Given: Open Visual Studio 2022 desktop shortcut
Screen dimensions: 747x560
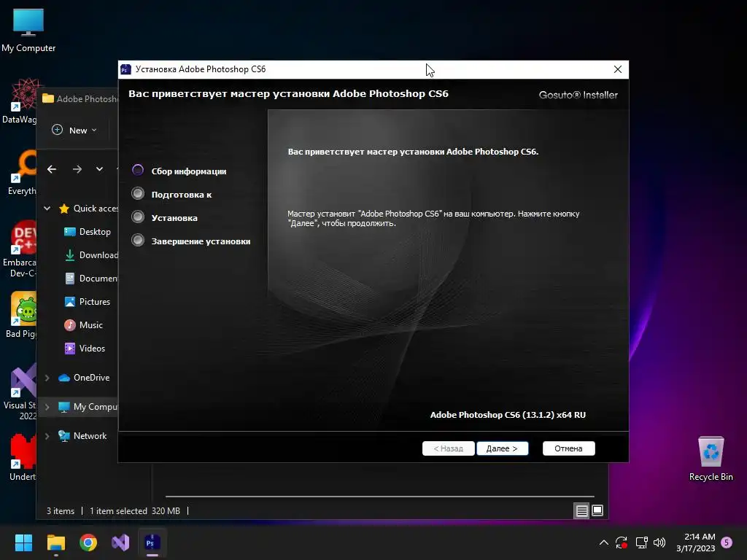Looking at the screenshot, I should point(20,392).
